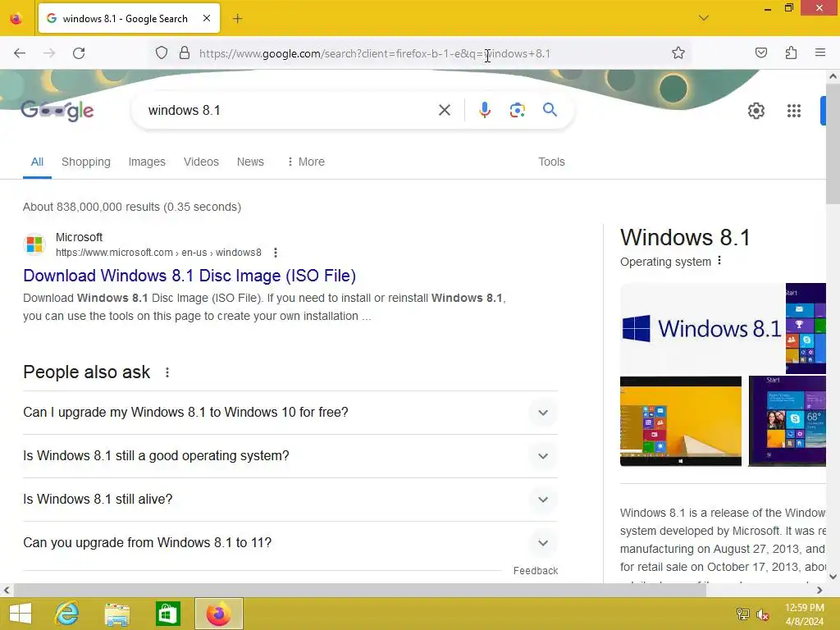Click the horizontal scrollbar thumb
Viewport: 840px width, 630px height.
click(359, 591)
